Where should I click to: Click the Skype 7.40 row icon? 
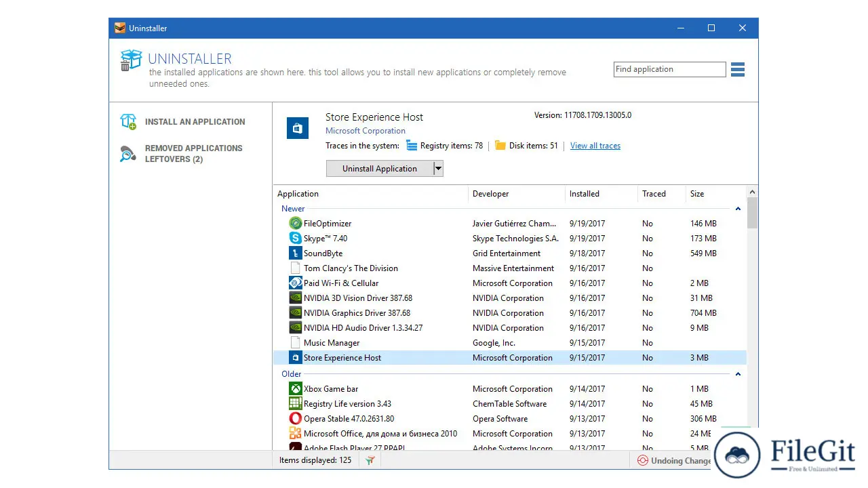pos(295,239)
